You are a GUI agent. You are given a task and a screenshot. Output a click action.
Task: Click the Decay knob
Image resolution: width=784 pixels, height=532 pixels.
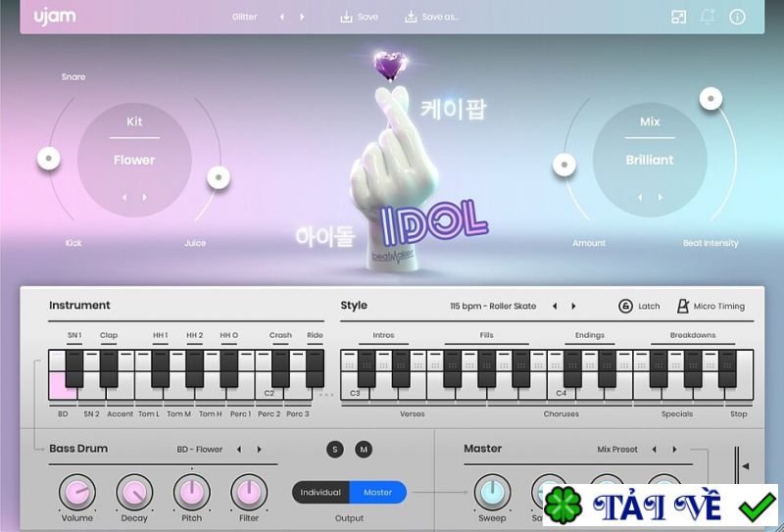click(134, 493)
